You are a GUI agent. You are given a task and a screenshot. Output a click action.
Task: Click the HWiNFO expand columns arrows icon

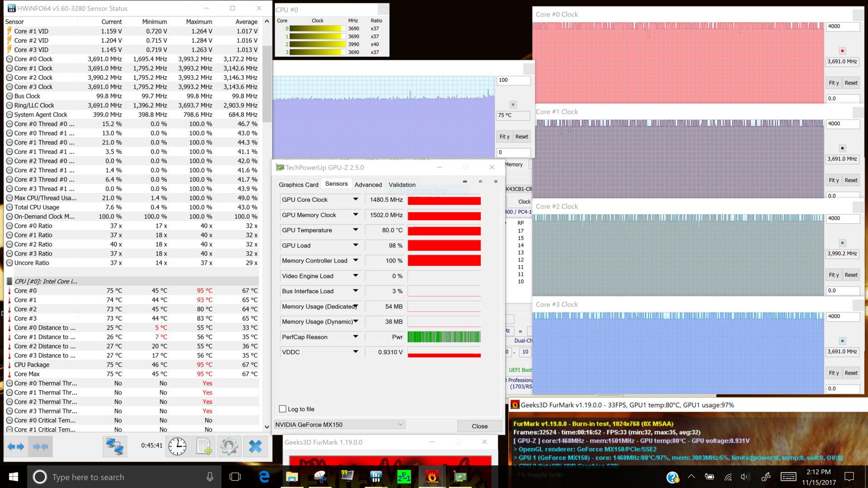[x=16, y=447]
